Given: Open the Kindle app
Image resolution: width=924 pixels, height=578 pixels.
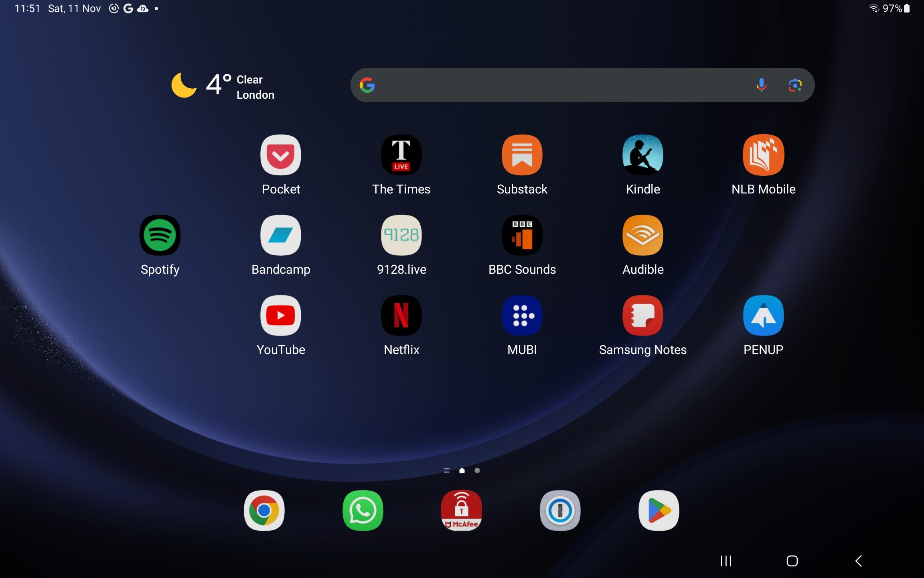Looking at the screenshot, I should tap(642, 155).
